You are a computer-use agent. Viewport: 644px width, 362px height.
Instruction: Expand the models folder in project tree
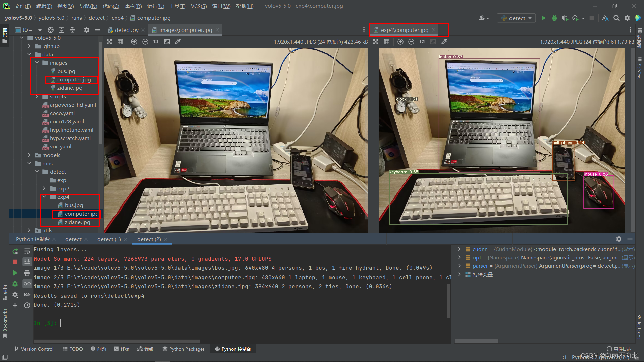click(x=29, y=155)
